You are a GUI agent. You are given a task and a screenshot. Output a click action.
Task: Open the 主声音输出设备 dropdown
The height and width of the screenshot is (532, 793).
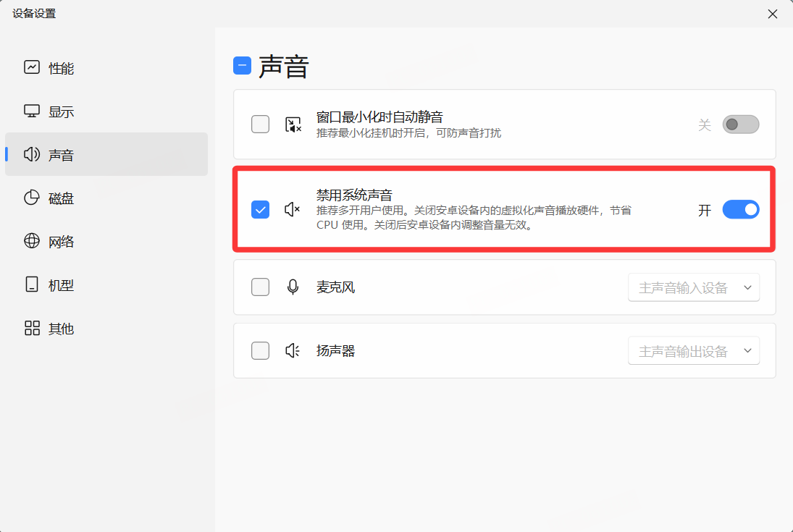click(693, 351)
